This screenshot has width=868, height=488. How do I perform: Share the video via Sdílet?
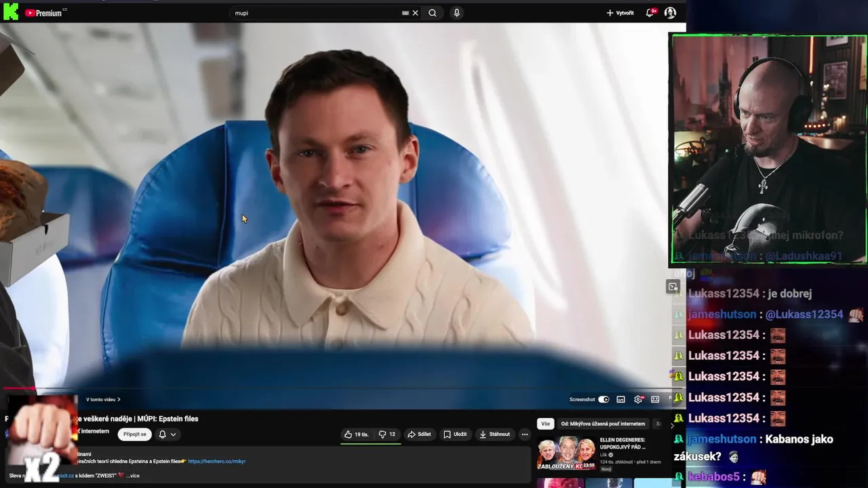[x=419, y=434]
